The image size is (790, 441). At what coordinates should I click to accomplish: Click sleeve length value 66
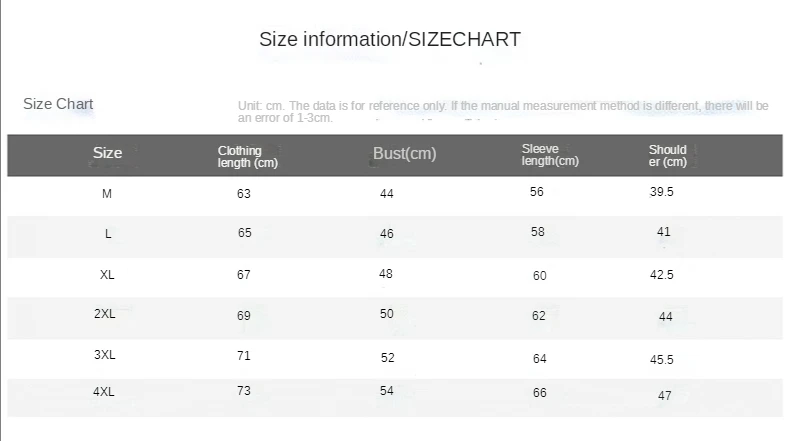point(540,393)
